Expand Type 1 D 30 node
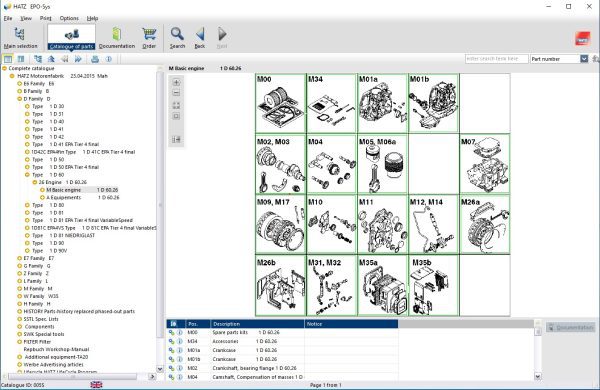Screen dimensions: 600x390 click(x=27, y=106)
